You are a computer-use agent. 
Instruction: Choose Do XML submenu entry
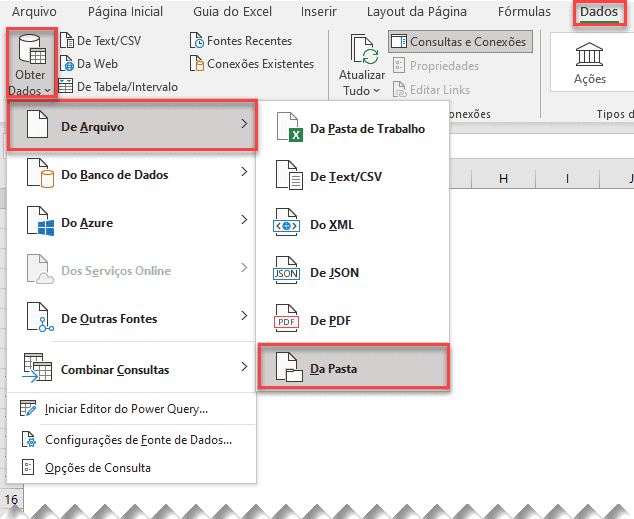[353, 224]
